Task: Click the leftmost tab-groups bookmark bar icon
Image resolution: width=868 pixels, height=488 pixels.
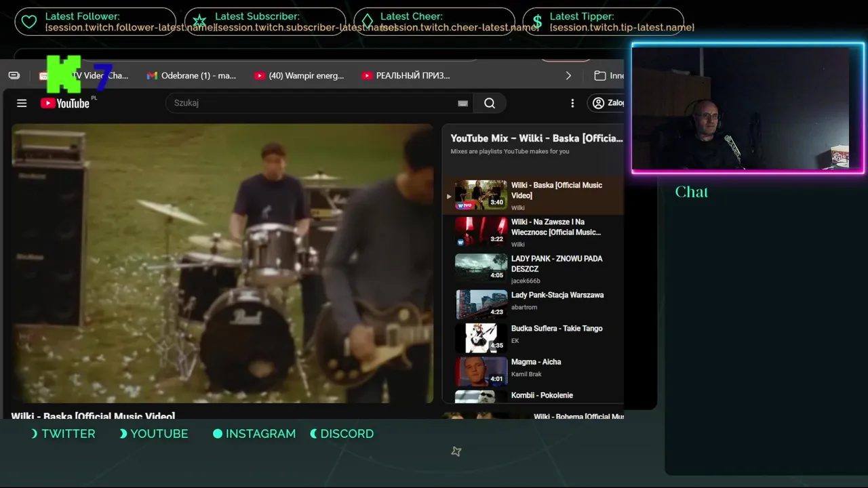Action: pyautogui.click(x=14, y=75)
